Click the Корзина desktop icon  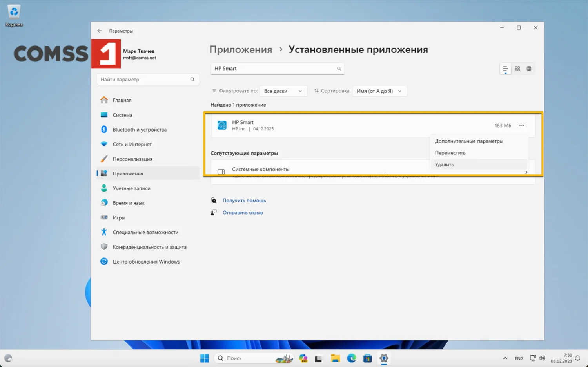pos(14,16)
